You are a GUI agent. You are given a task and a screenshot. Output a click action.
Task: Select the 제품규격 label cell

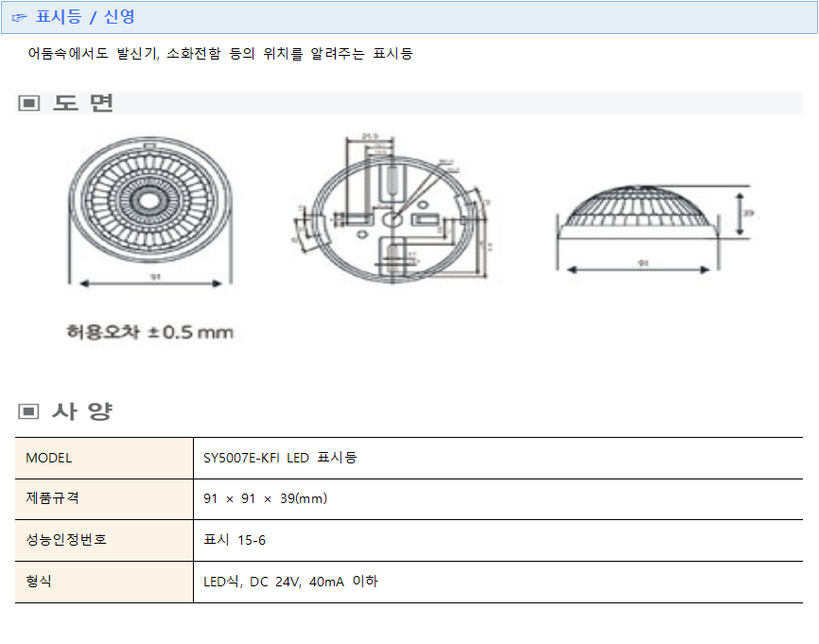(x=104, y=498)
